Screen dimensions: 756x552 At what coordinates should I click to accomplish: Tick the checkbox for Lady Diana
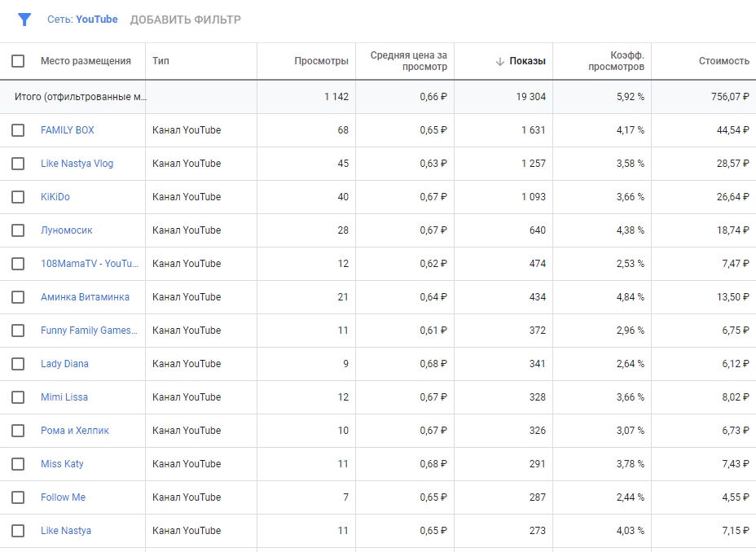(18, 364)
